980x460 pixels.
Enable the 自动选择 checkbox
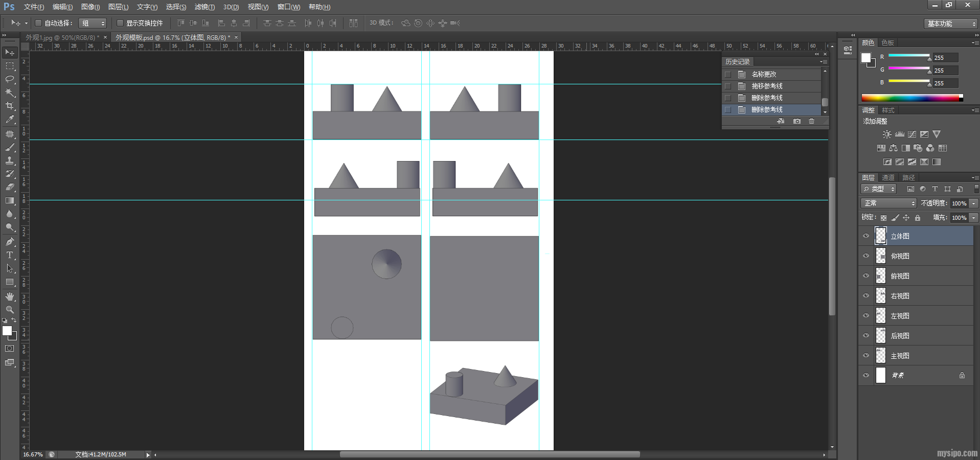tap(38, 23)
